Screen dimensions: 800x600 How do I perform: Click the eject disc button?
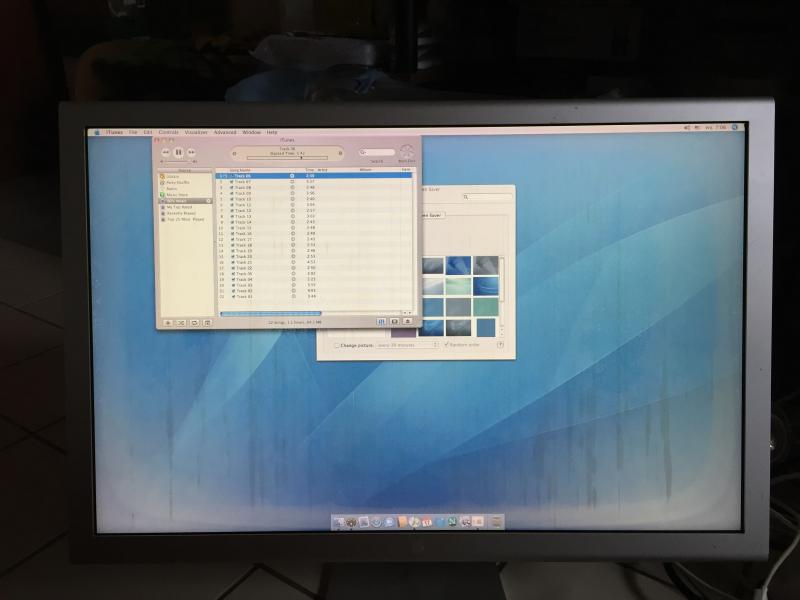pos(407,321)
